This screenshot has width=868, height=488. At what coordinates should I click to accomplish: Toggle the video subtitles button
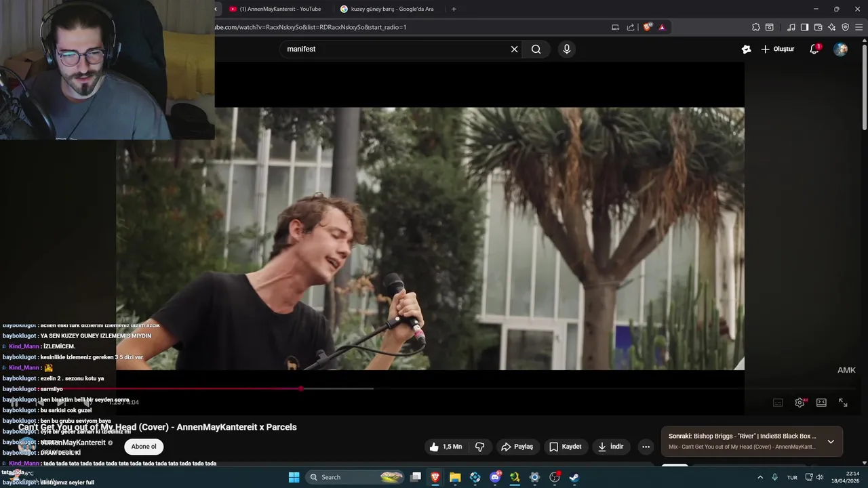(x=778, y=403)
